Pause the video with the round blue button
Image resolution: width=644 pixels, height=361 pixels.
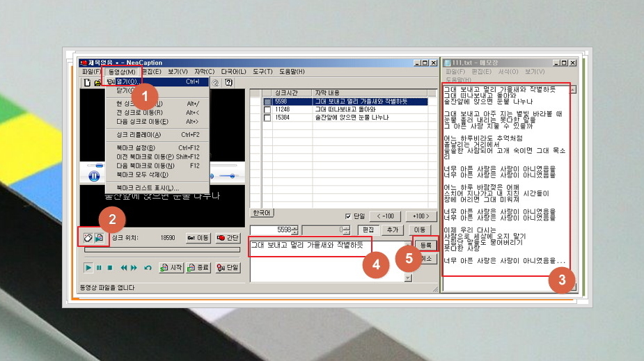[x=94, y=177]
